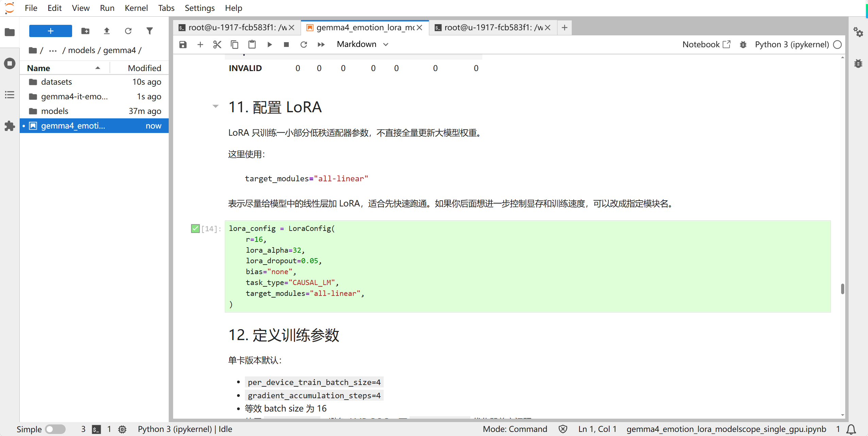Paste cell from clipboard
Image resolution: width=868 pixels, height=436 pixels.
pyautogui.click(x=252, y=45)
